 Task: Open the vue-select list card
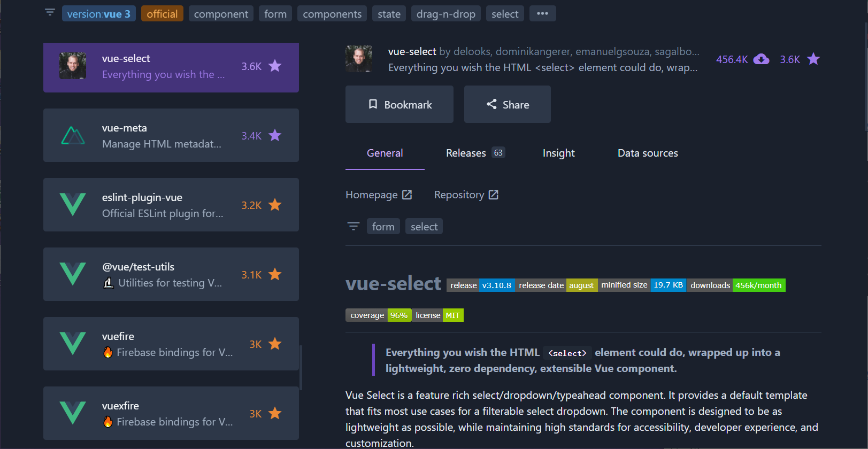[x=171, y=67]
